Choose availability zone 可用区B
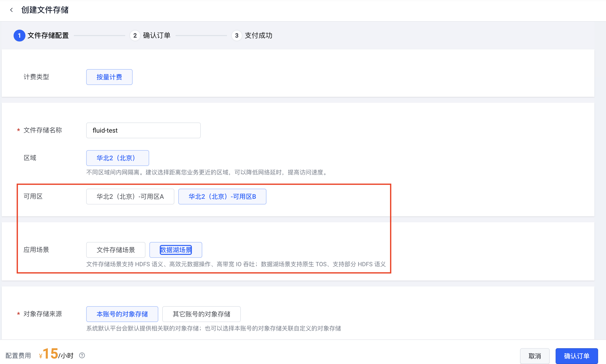The image size is (606, 364). click(x=222, y=197)
